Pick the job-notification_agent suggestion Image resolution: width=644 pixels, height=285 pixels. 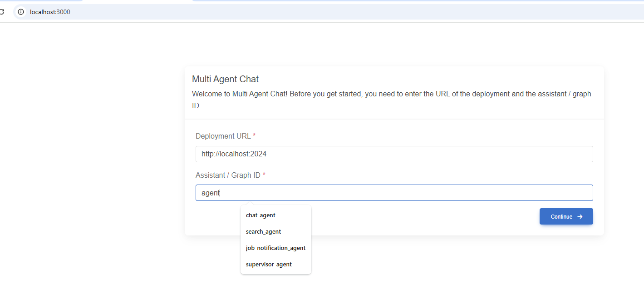[x=276, y=248]
